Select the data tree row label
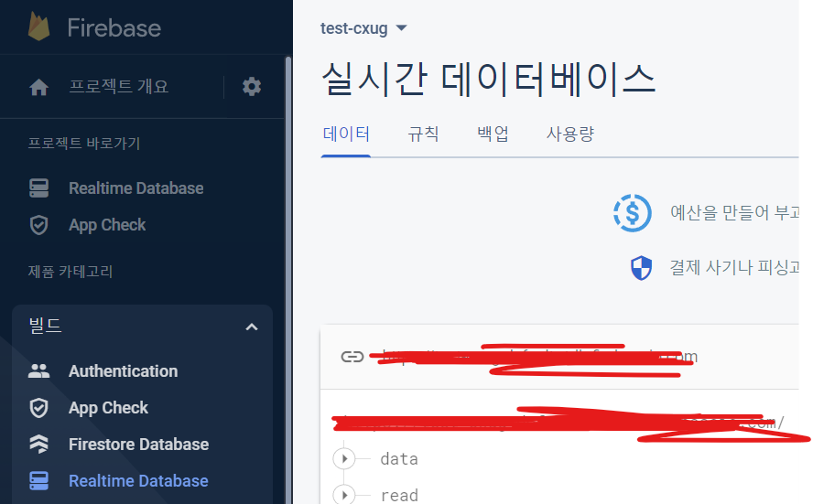 [x=399, y=459]
